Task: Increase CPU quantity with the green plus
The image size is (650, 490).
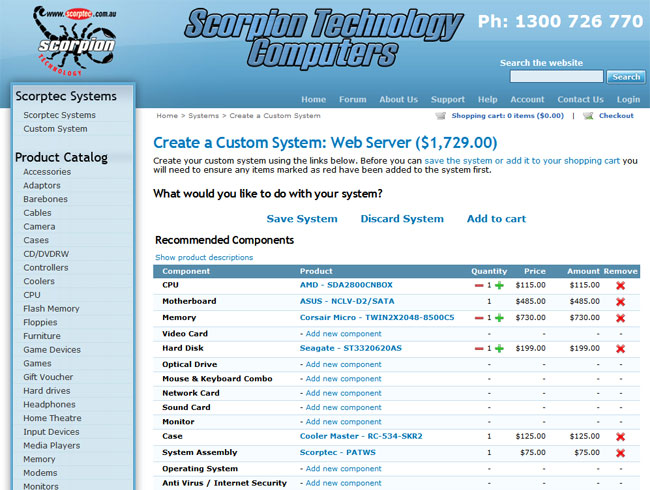Action: click(500, 285)
